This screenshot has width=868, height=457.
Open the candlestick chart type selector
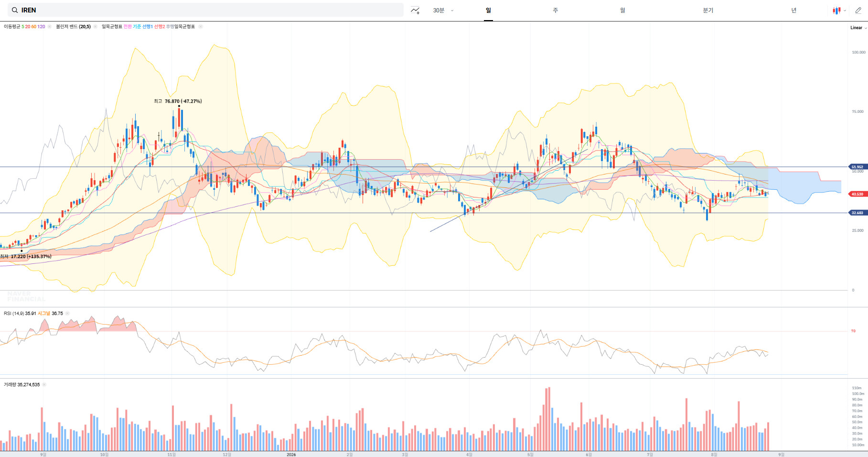(x=839, y=10)
